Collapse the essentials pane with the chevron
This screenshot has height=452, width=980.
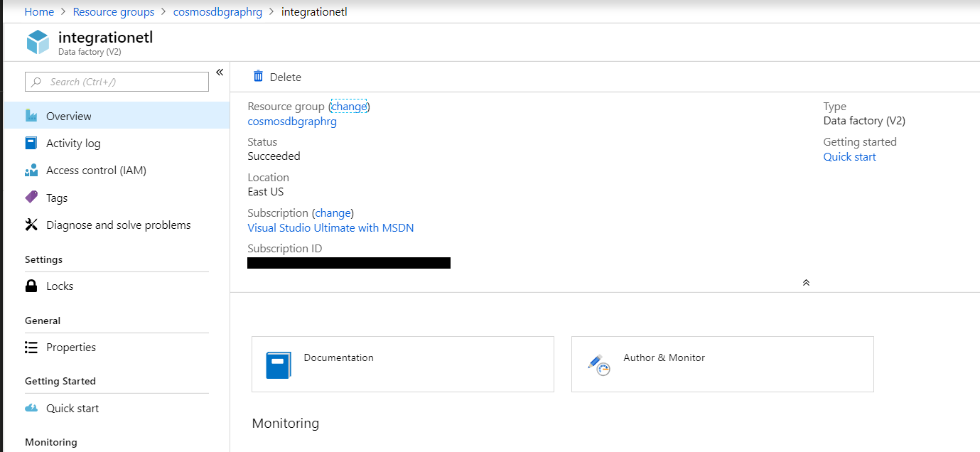coord(806,282)
